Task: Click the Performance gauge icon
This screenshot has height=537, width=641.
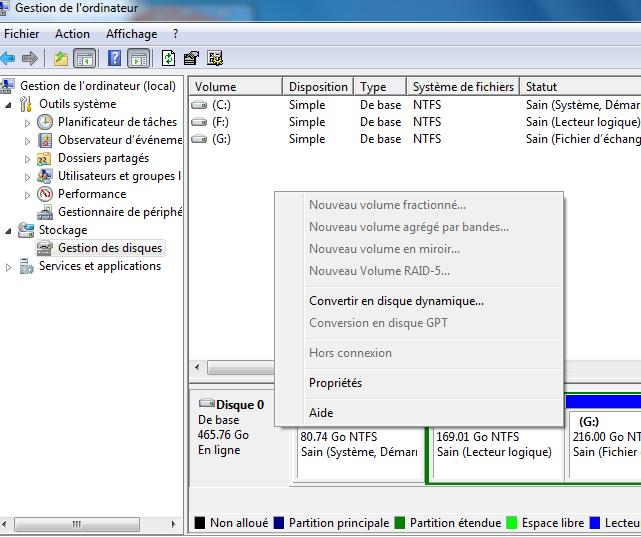Action: coord(45,194)
